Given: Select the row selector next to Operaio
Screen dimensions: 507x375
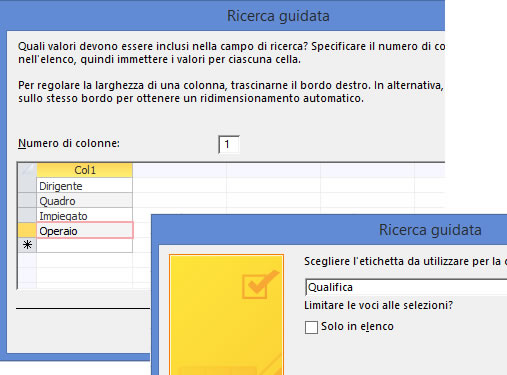Looking at the screenshot, I should coord(27,231).
